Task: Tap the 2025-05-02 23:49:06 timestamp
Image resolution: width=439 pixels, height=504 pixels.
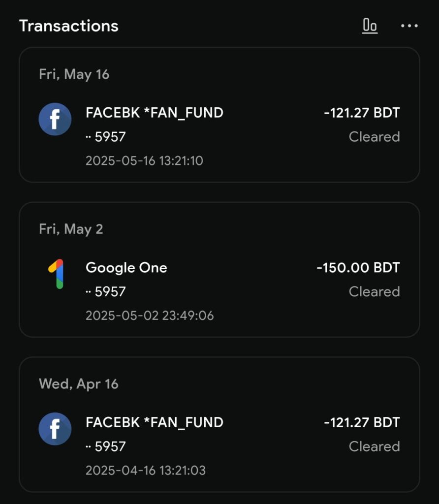Action: point(150,315)
